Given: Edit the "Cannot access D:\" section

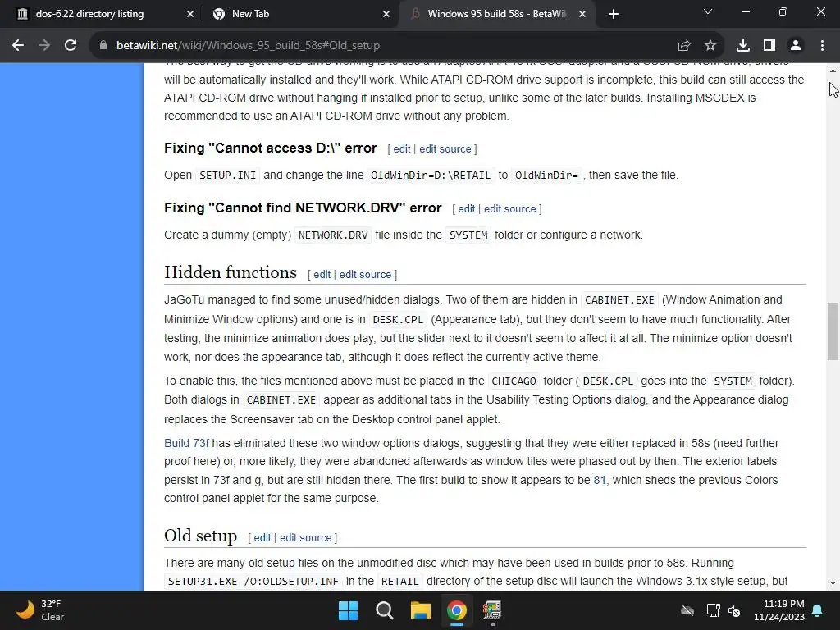Looking at the screenshot, I should pos(402,149).
